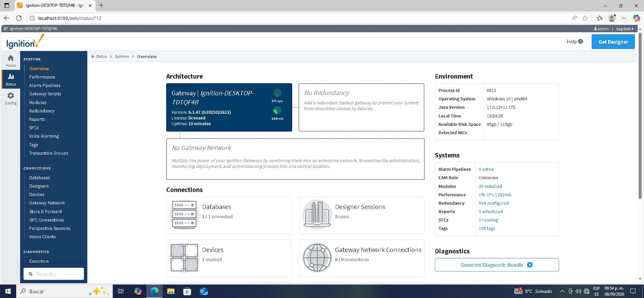Click the Gateway Network globe icon
This screenshot has height=298, width=644.
(x=317, y=258)
